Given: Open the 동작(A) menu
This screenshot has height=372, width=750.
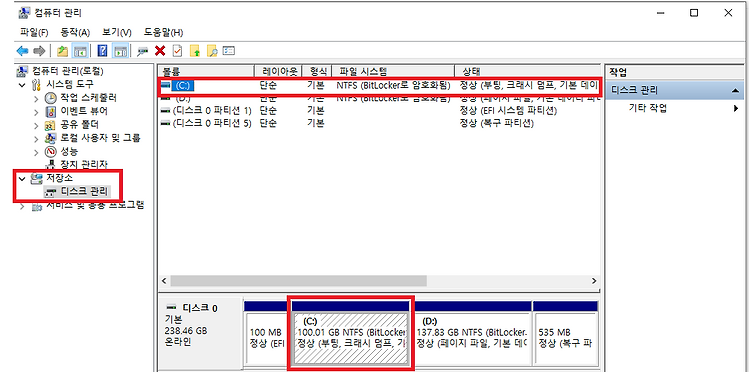Looking at the screenshot, I should [75, 33].
